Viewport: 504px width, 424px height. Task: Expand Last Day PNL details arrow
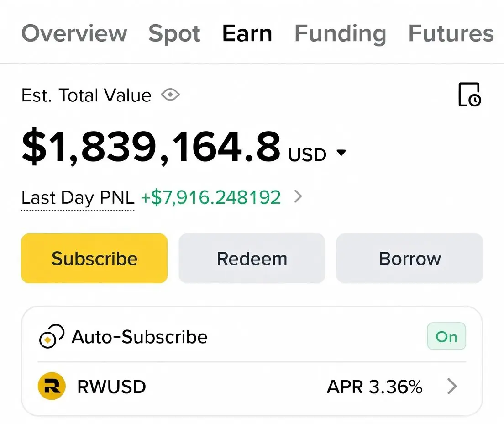click(298, 197)
